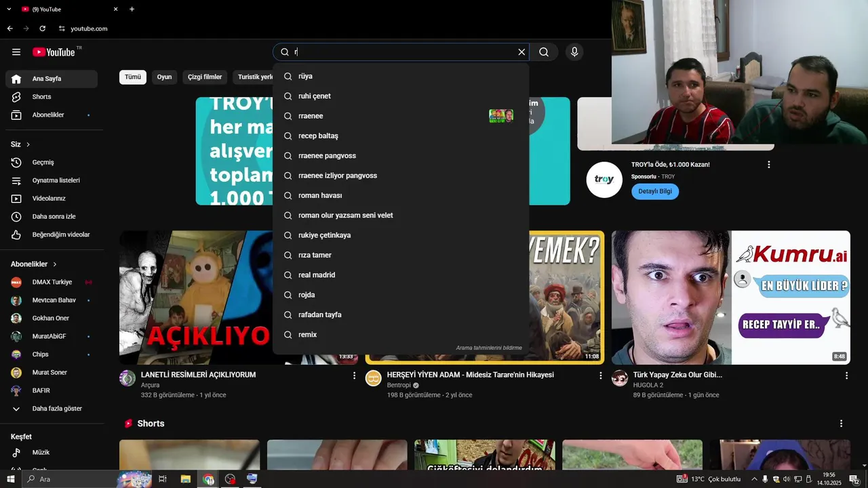Open options menu for TROY ad
Viewport: 868px width, 488px height.
[768, 165]
